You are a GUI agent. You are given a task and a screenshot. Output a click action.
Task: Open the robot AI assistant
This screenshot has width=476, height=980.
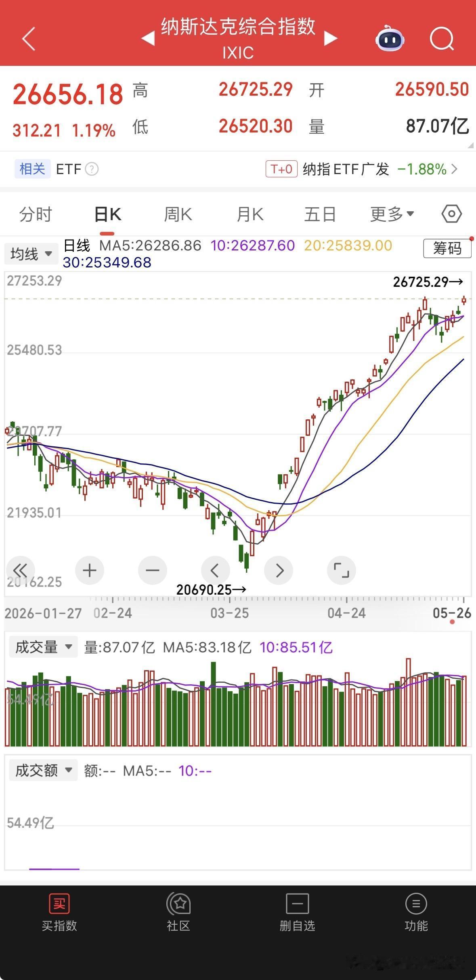(390, 39)
